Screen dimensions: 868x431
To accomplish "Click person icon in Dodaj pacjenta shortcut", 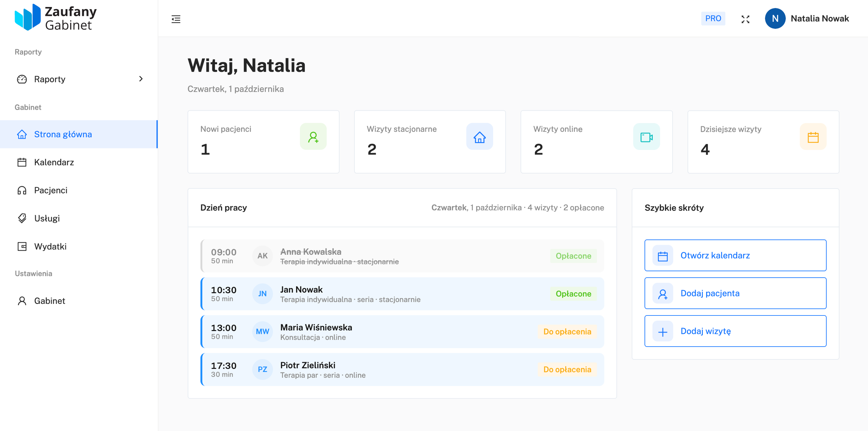I will (x=663, y=294).
